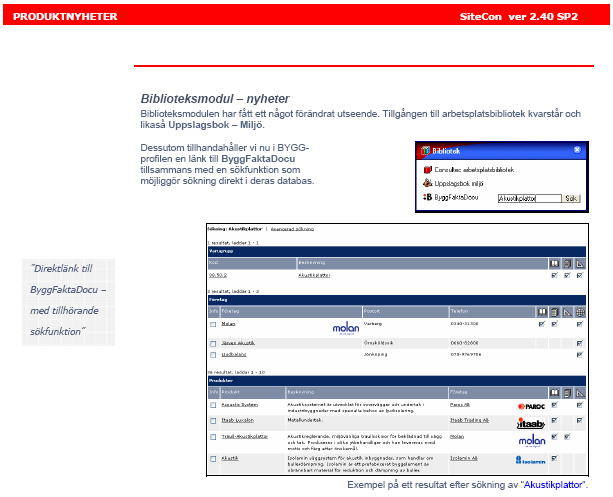Click the molan logo beside Varberg
This screenshot has height=497, width=613.
click(x=346, y=328)
